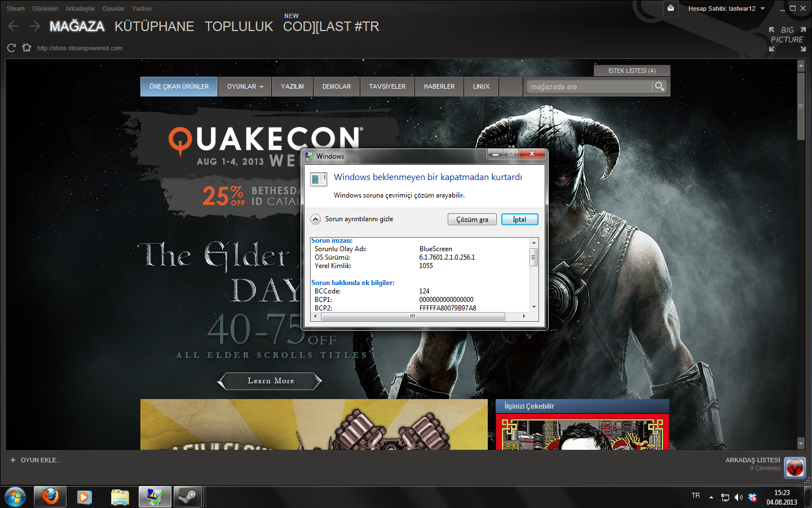Click the store URL address field
The image size is (812, 508).
point(80,48)
